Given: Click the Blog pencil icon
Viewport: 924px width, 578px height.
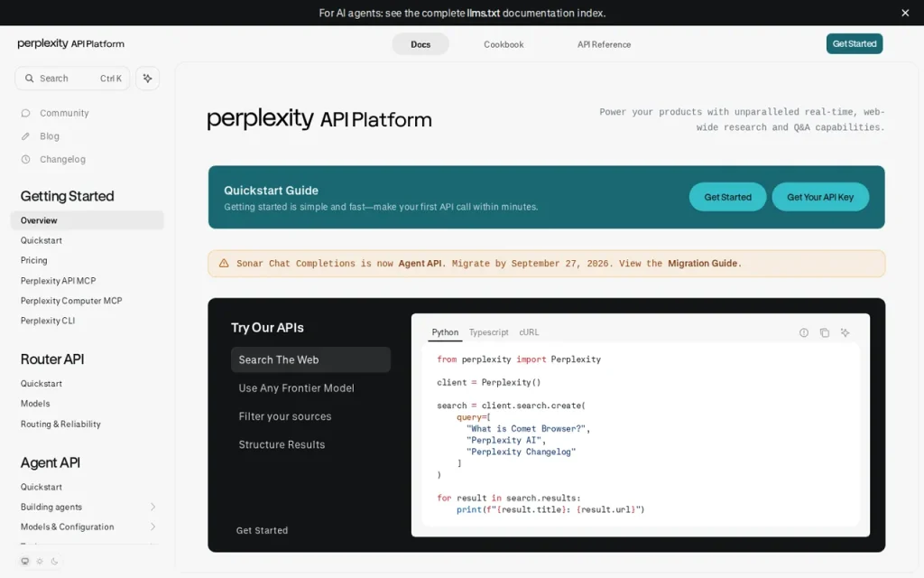Looking at the screenshot, I should coord(25,136).
